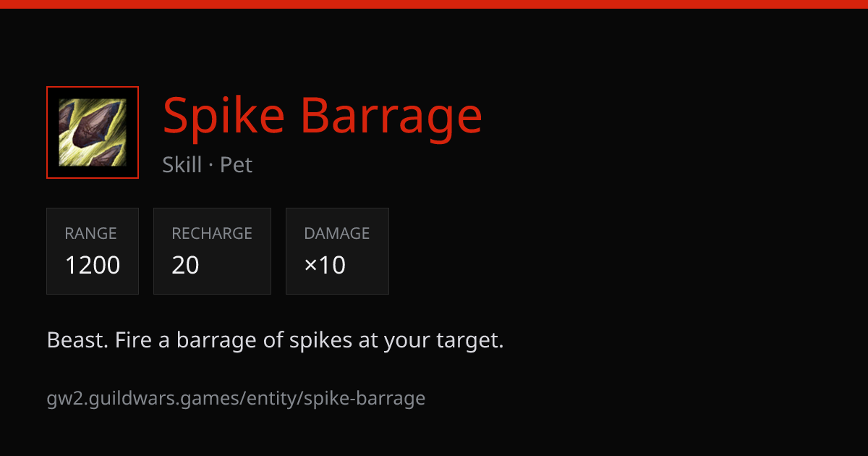The height and width of the screenshot is (456, 868).
Task: Select the Spike Barrage title heading
Action: click(323, 116)
